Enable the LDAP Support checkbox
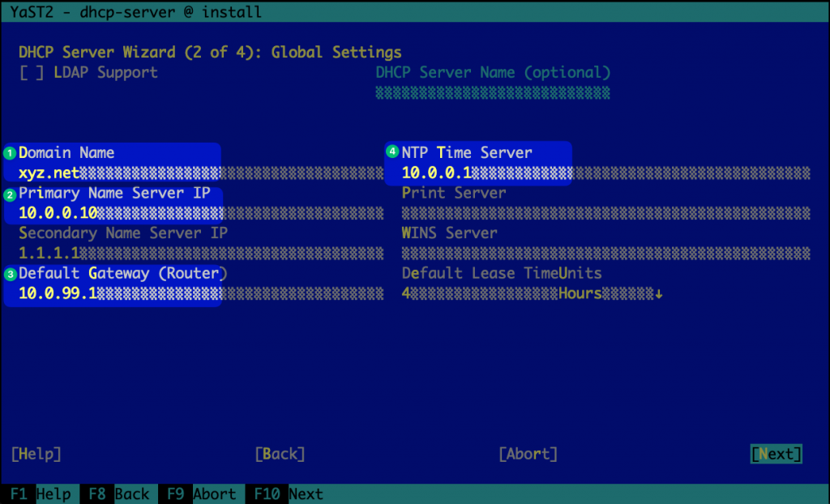Image resolution: width=830 pixels, height=504 pixels. (x=31, y=73)
